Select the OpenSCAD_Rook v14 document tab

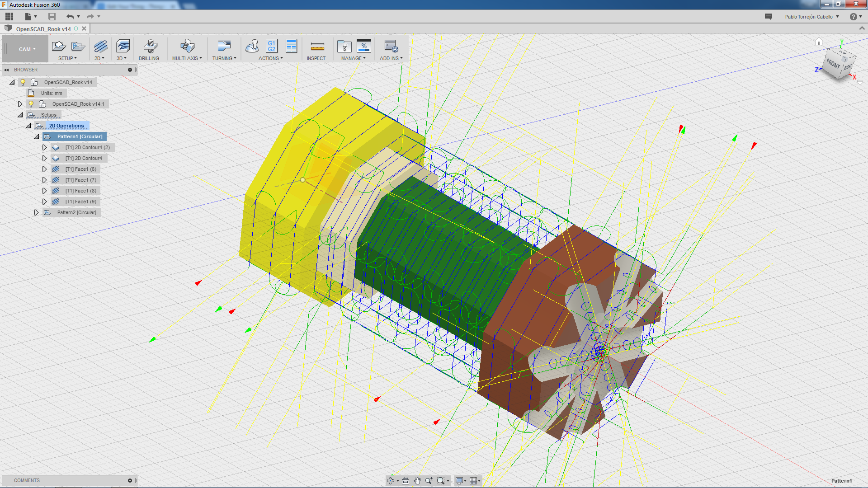43,29
